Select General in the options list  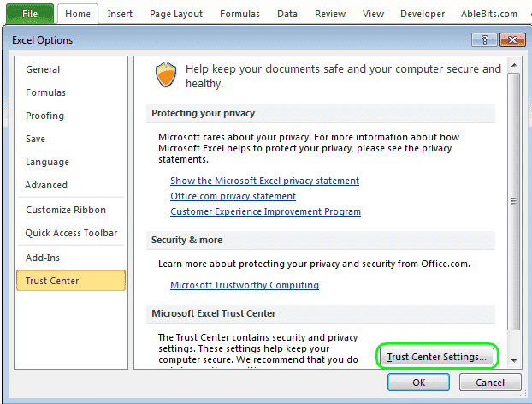[x=43, y=69]
